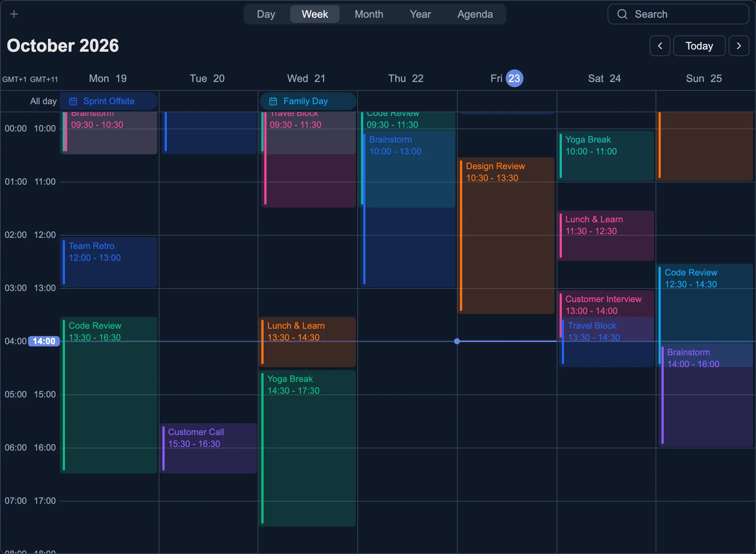Select the Wed 21 day header
The height and width of the screenshot is (554, 756).
coord(306,78)
